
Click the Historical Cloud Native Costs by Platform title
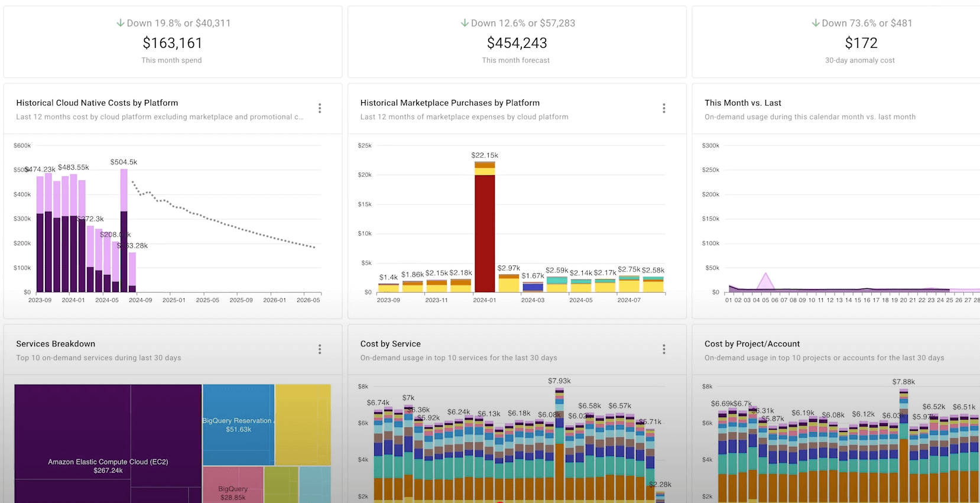(97, 103)
